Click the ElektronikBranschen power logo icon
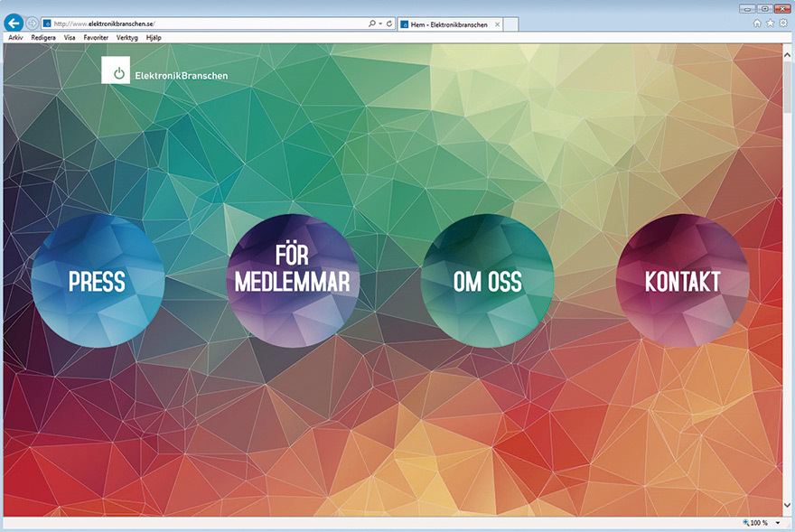 point(116,70)
